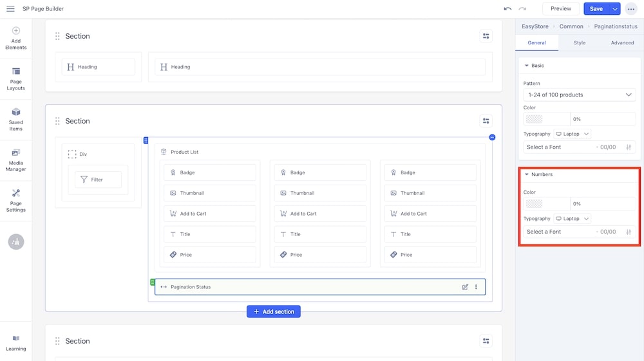Open the Media Manager
The image size is (644, 361).
coord(16,160)
